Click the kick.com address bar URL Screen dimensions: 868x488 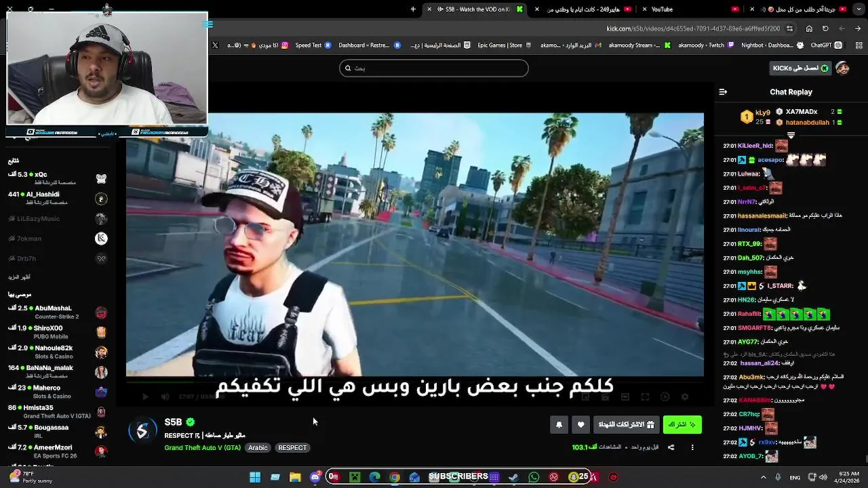693,28
